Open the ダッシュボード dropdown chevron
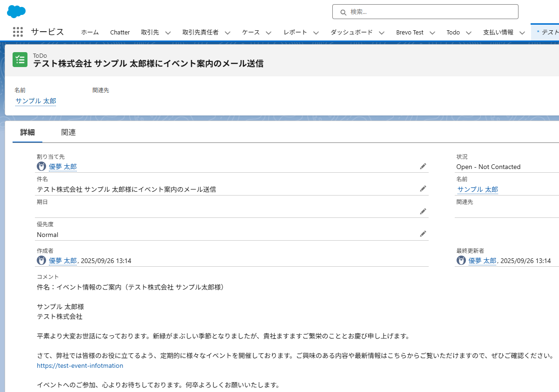The width and height of the screenshot is (559, 392). [x=382, y=33]
